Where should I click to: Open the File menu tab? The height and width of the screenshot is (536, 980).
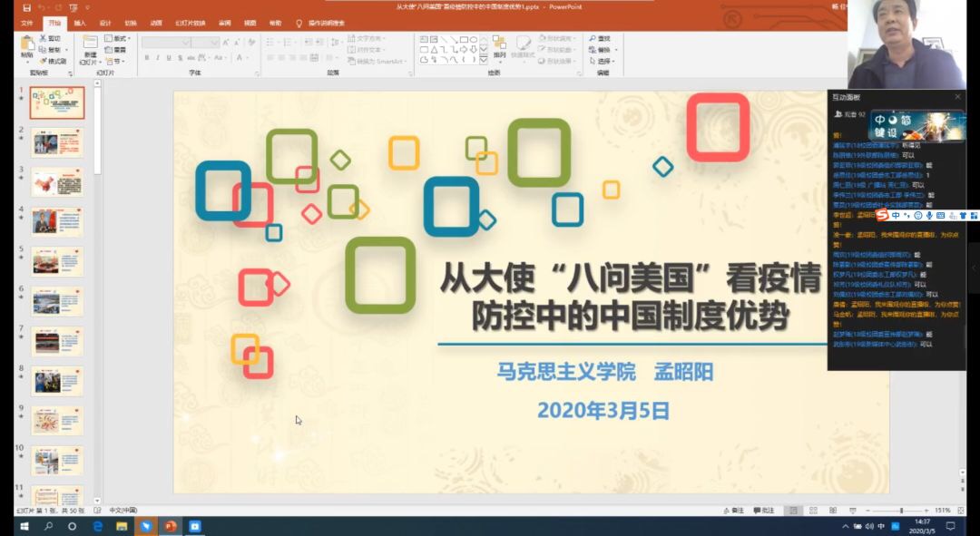pyautogui.click(x=27, y=23)
